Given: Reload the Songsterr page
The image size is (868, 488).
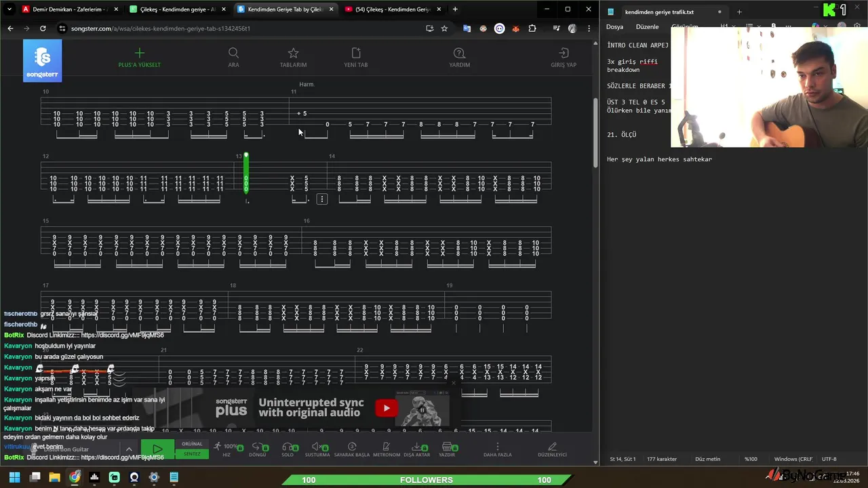Looking at the screenshot, I should tap(43, 28).
